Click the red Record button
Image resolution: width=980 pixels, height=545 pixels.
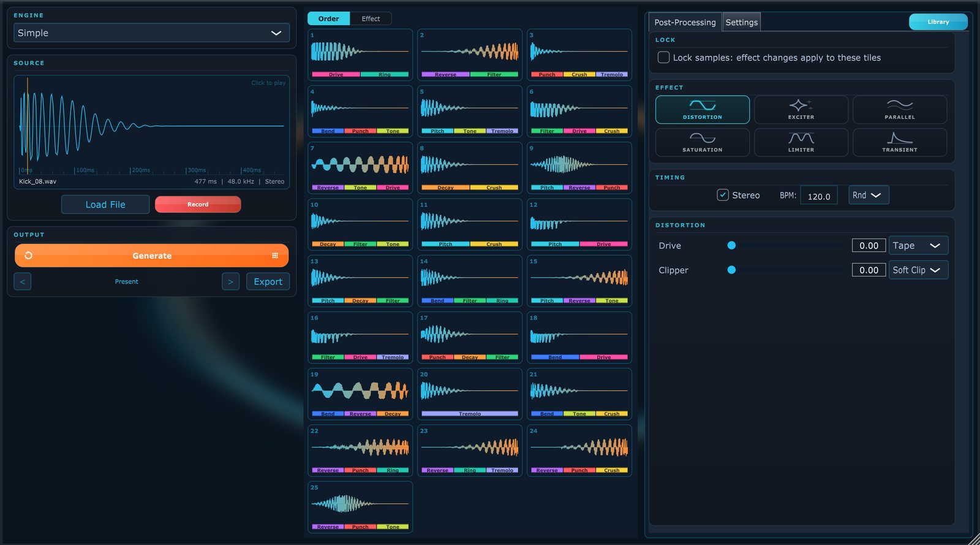click(198, 204)
